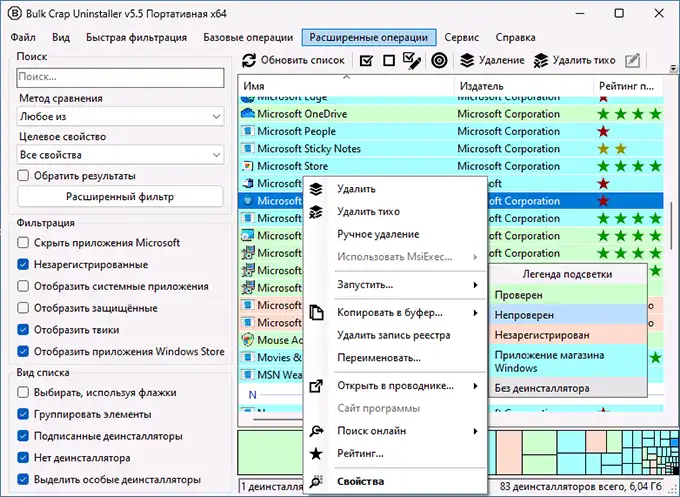The height and width of the screenshot is (497, 680).
Task: Click the deselect-all empty square icon
Action: [x=389, y=60]
